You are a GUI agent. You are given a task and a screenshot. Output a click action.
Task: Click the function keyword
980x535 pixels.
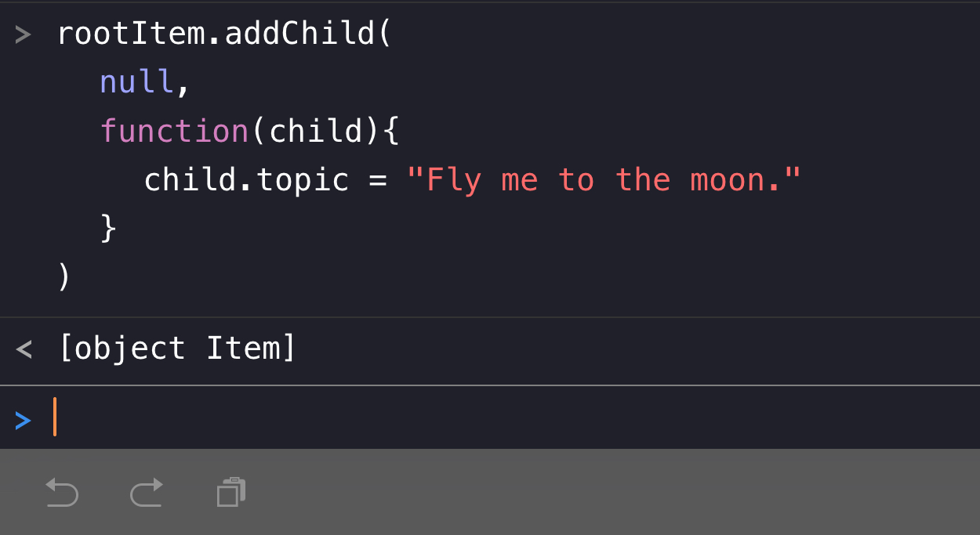tap(174, 131)
